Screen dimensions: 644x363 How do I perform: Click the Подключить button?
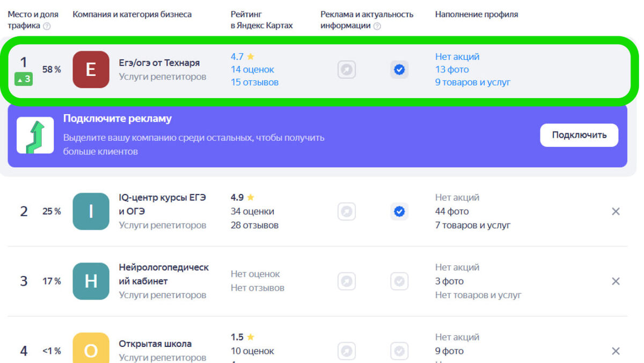point(579,135)
